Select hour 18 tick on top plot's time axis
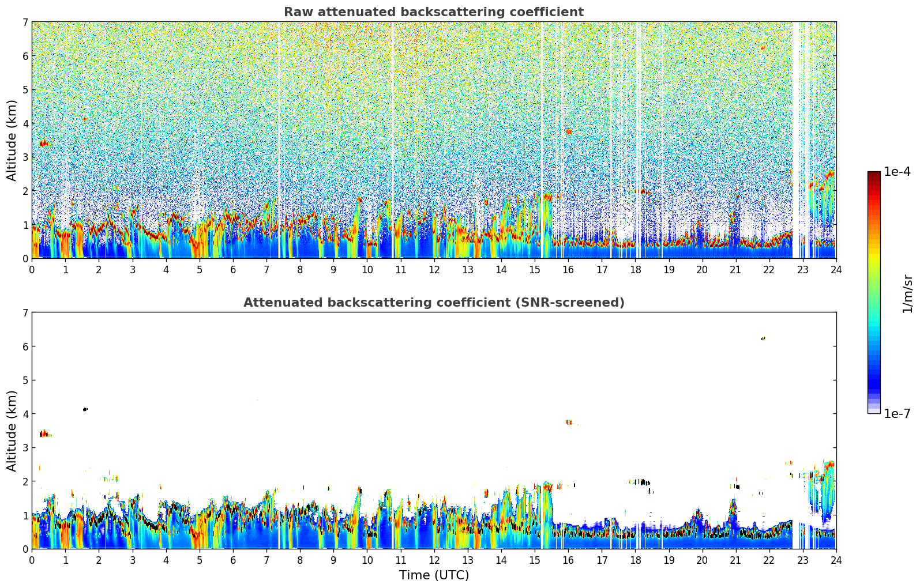 [635, 269]
